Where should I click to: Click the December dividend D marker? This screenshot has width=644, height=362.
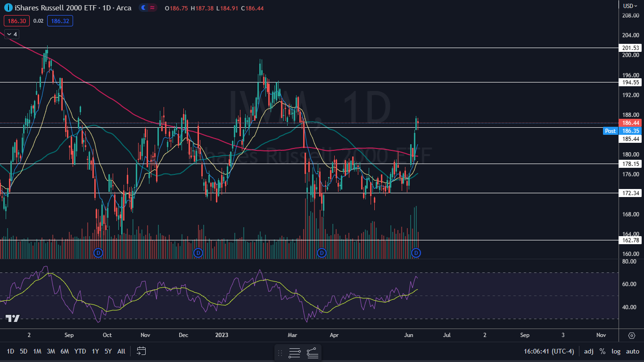tap(198, 253)
